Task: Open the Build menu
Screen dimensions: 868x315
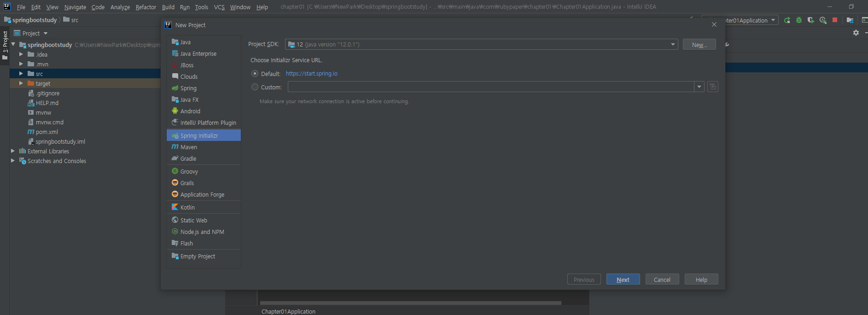Action: (x=168, y=7)
